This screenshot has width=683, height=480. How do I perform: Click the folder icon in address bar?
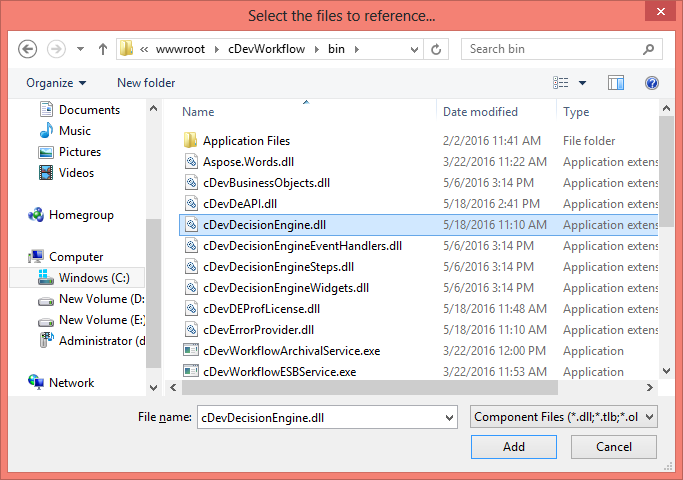126,48
